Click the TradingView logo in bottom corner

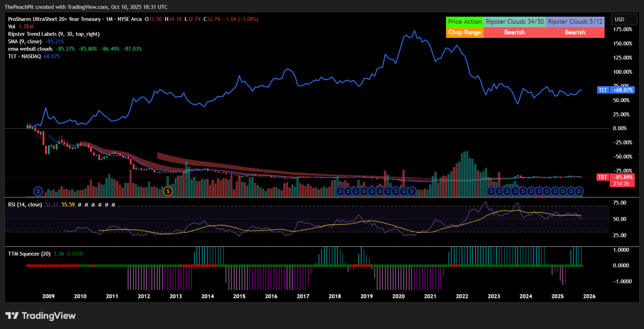[x=41, y=316]
